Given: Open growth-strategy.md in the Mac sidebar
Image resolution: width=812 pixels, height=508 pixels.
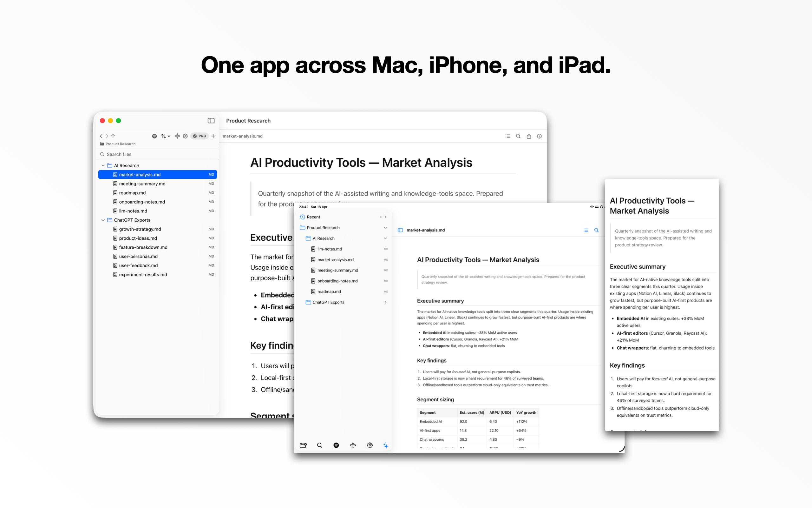Looking at the screenshot, I should tap(158, 229).
